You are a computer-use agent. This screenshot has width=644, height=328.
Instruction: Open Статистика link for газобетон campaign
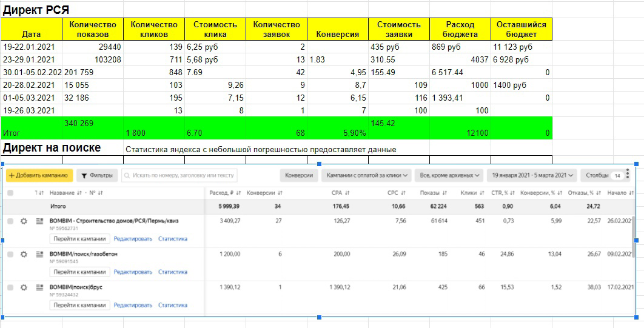tap(173, 272)
